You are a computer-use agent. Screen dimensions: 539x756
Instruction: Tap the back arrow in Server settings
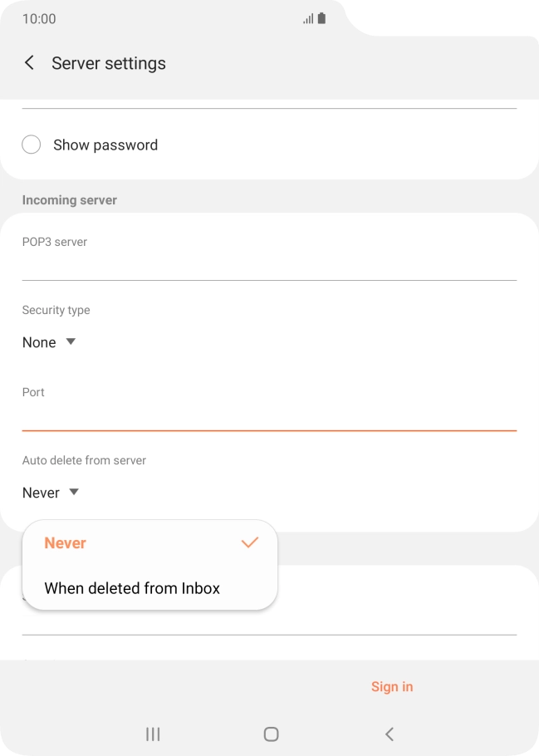pos(29,62)
